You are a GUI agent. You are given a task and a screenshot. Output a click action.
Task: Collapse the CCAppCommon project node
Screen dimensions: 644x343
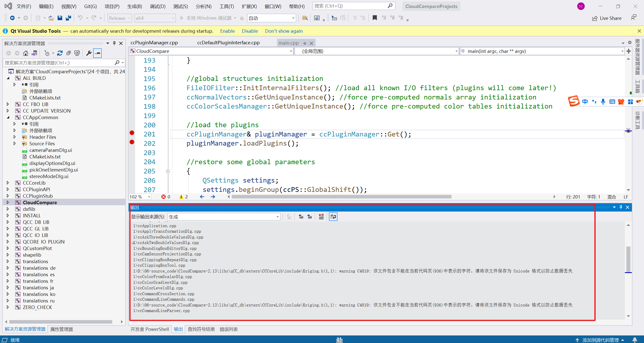tap(8, 117)
